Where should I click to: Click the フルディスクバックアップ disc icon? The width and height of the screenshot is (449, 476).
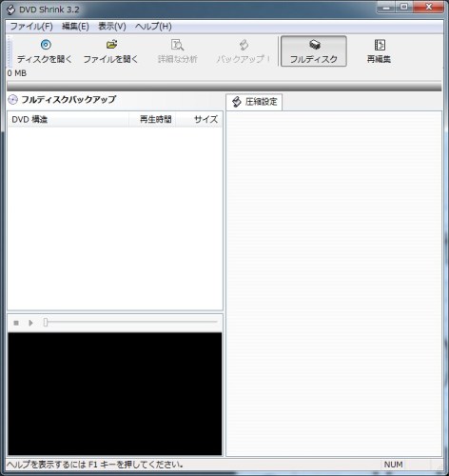tap(12, 100)
